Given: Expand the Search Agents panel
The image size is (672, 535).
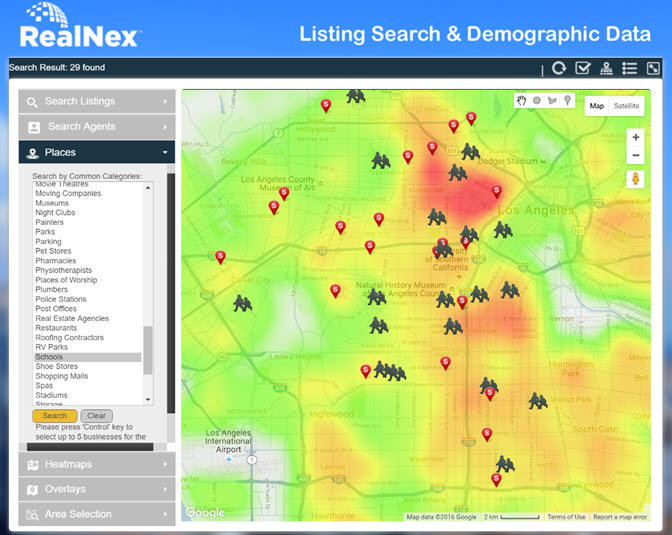Looking at the screenshot, I should (97, 127).
